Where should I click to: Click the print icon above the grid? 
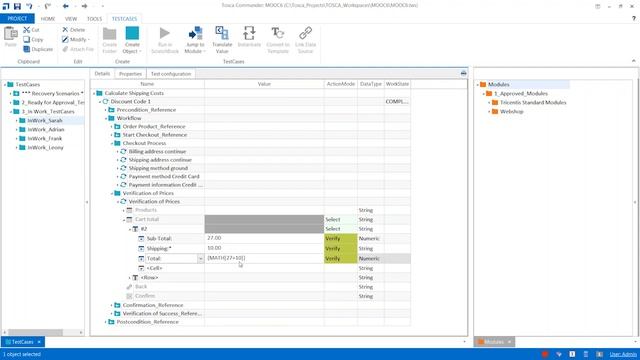[x=463, y=73]
